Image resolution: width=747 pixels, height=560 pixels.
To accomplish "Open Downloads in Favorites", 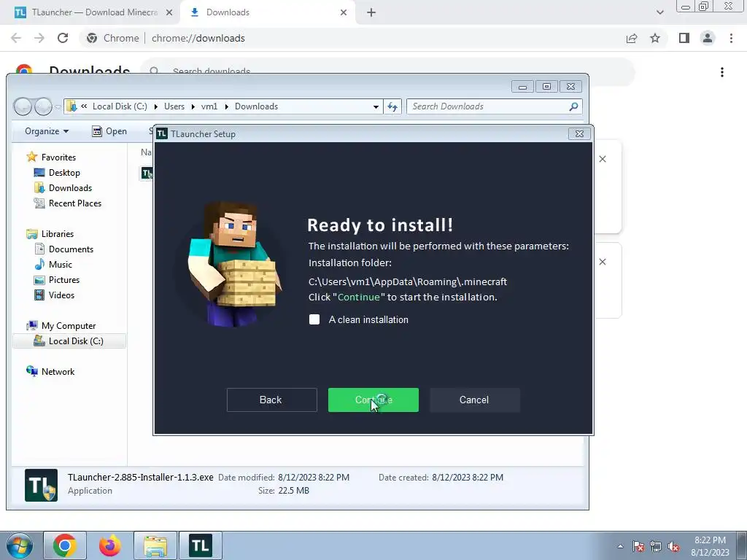I will click(x=70, y=187).
